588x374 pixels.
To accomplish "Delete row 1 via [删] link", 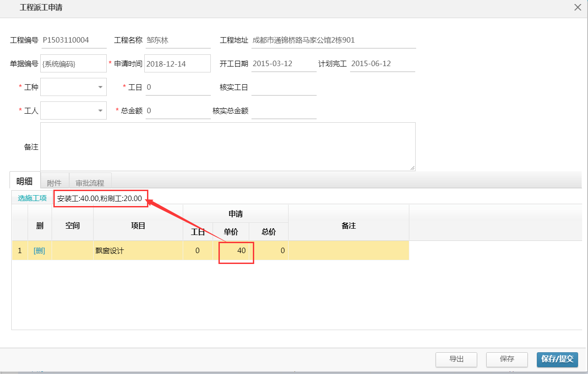I will pos(39,250).
